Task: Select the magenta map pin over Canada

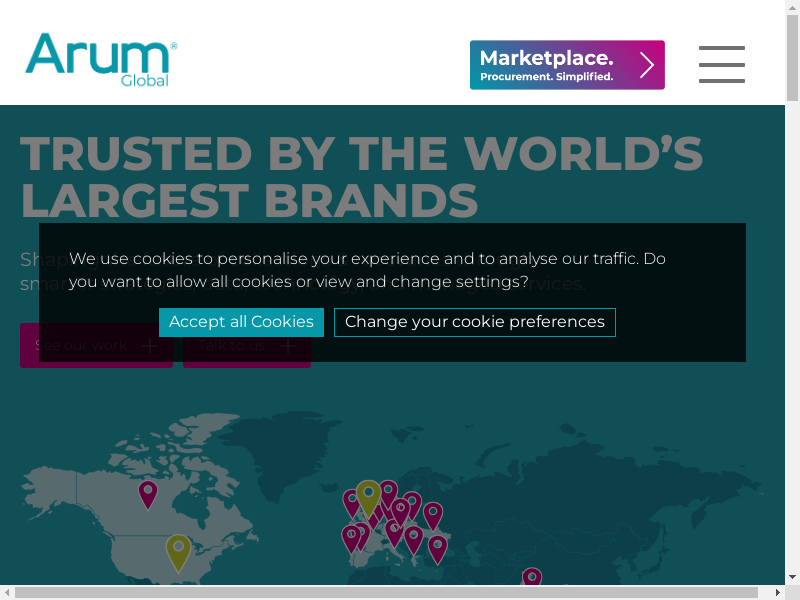Action: click(148, 493)
